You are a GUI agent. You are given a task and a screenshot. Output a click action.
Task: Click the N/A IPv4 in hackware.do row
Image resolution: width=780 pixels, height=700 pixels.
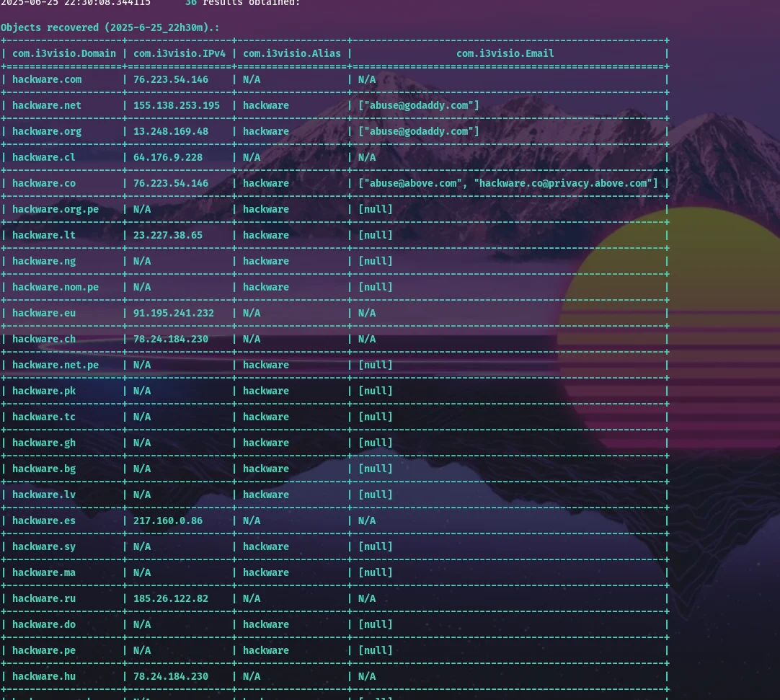142,624
